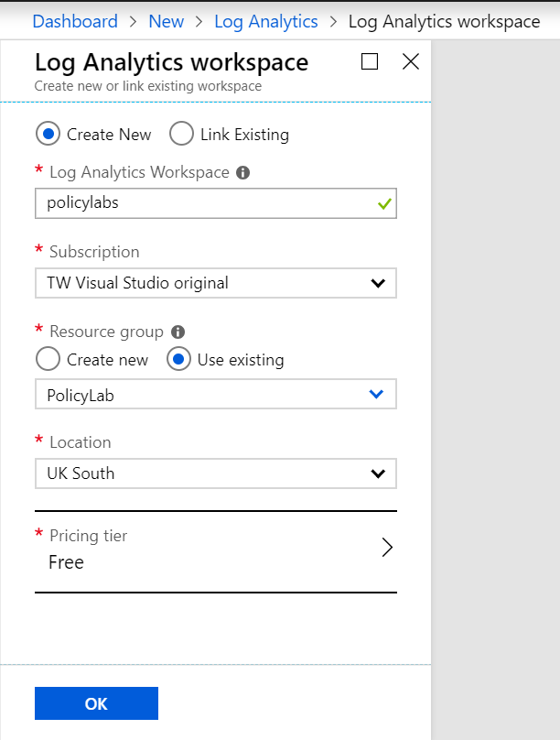Navigate to New in the breadcrumb
The height and width of the screenshot is (740, 560).
(166, 21)
